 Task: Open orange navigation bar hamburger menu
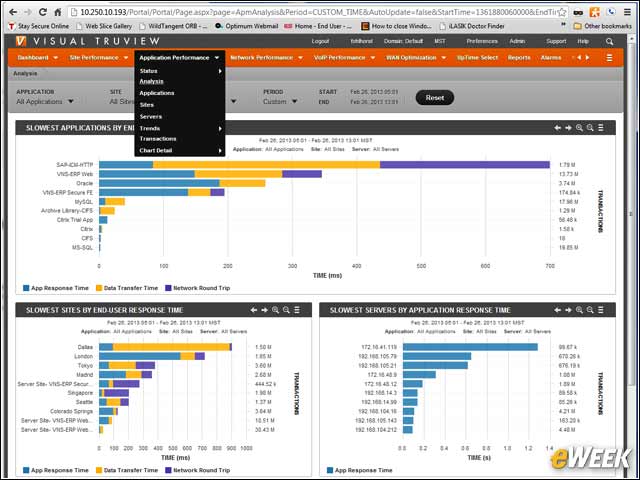point(609,58)
